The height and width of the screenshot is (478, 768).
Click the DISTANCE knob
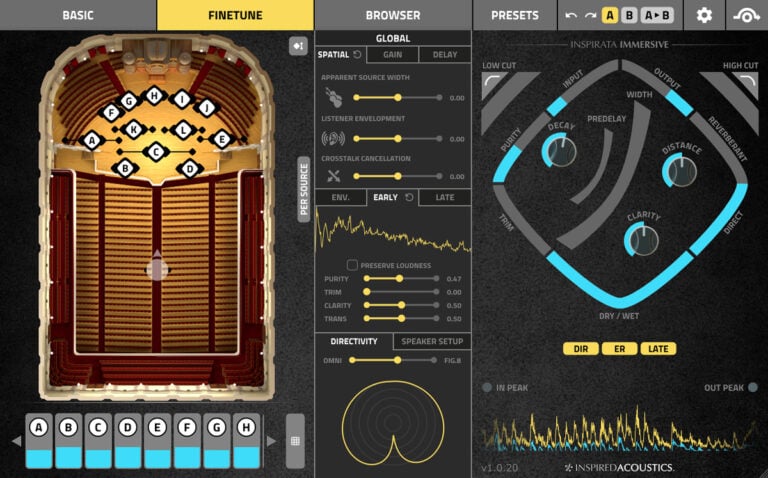coord(680,170)
